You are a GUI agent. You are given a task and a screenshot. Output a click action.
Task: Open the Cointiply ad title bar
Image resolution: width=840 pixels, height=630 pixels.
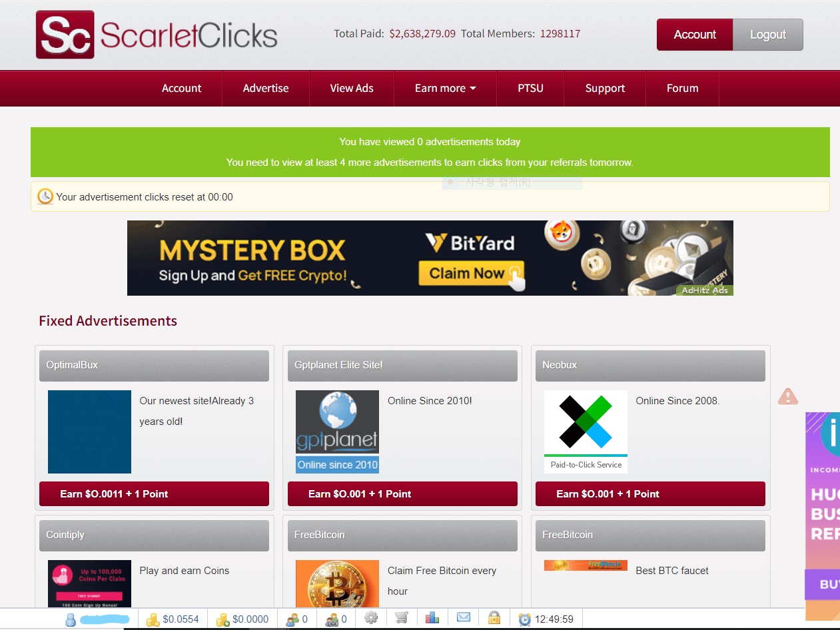click(x=154, y=535)
